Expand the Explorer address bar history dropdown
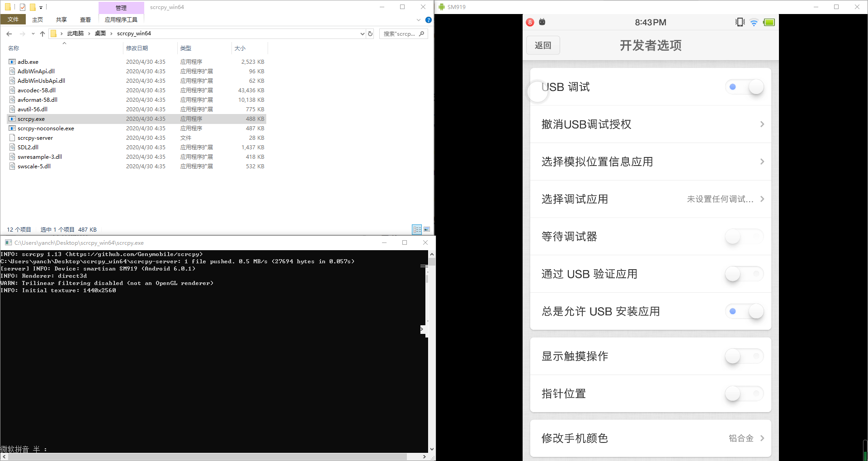 pyautogui.click(x=362, y=33)
